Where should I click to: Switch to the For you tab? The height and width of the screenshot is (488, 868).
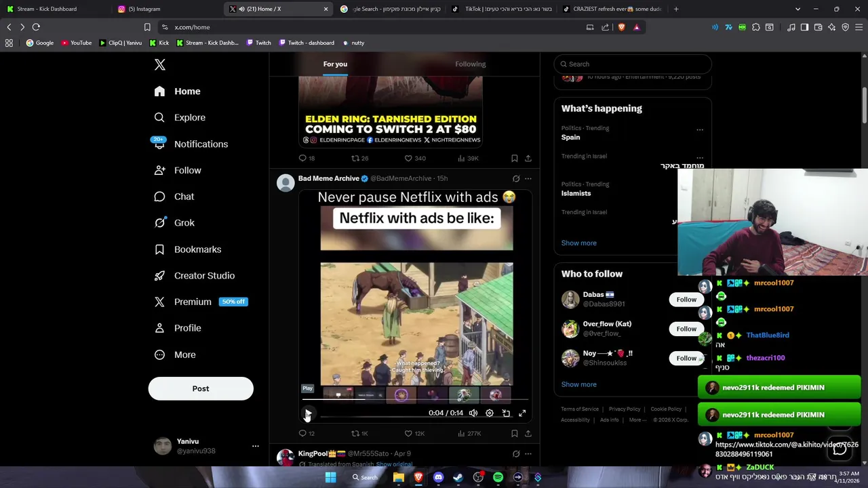335,64
